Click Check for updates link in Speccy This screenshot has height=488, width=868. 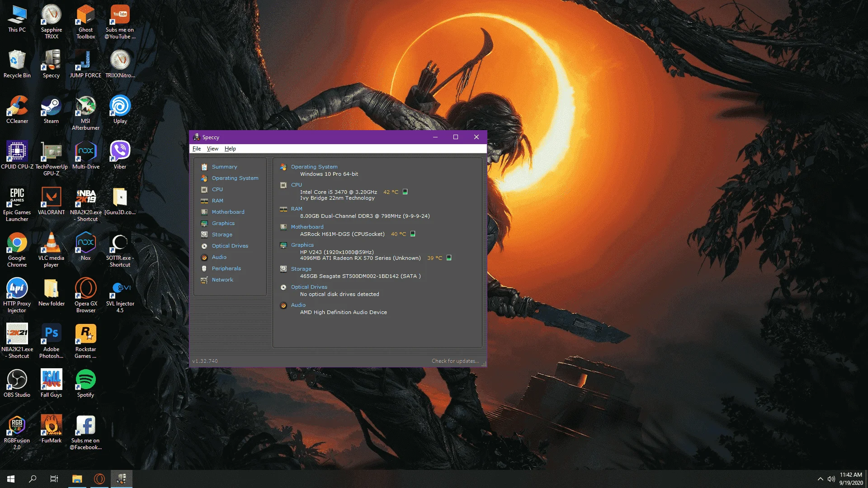click(x=455, y=361)
